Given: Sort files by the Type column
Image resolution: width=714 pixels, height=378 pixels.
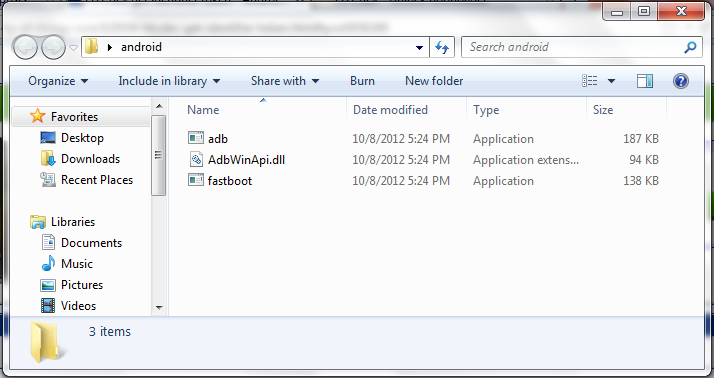Looking at the screenshot, I should tap(486, 110).
